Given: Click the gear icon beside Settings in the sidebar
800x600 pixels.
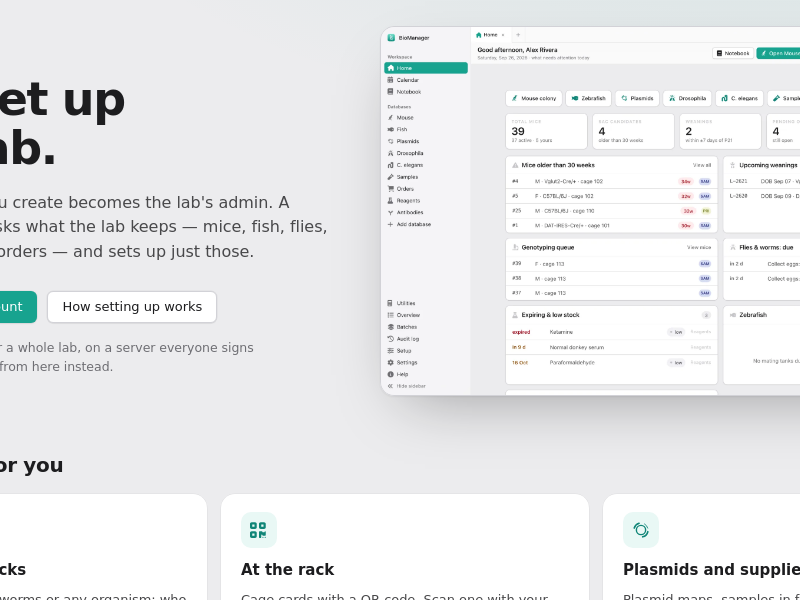Looking at the screenshot, I should 390,362.
